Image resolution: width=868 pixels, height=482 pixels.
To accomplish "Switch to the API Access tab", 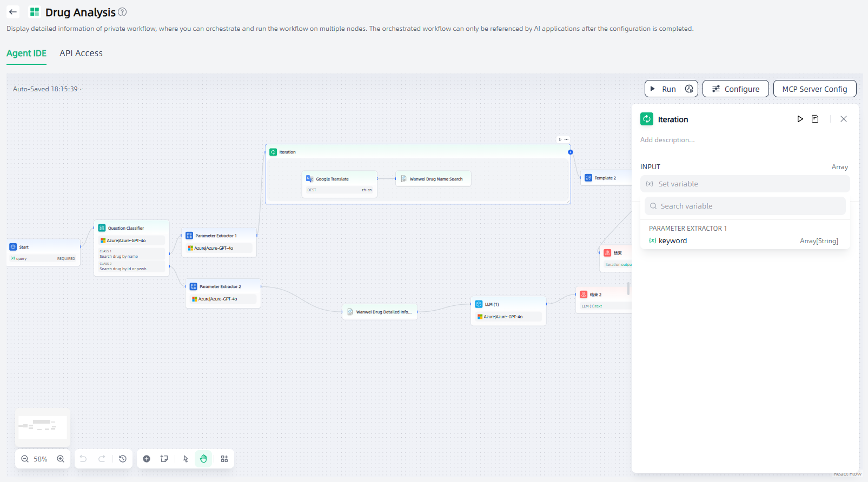I will [81, 53].
